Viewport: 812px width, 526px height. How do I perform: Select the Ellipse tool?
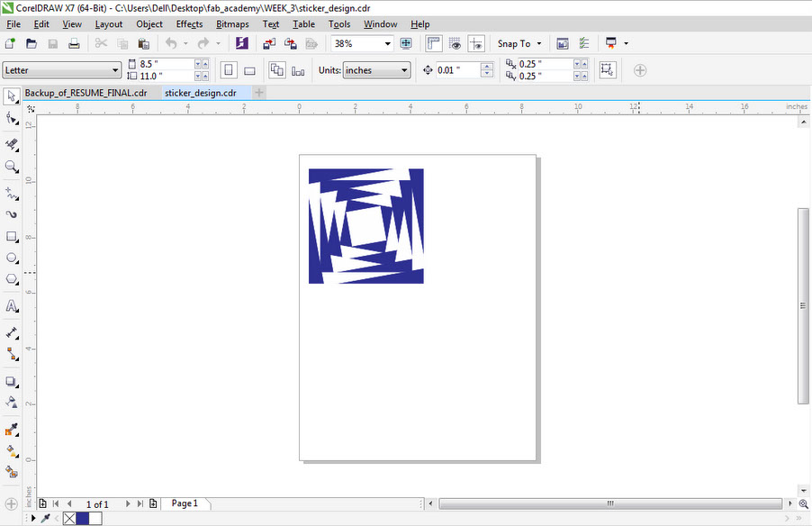point(12,258)
